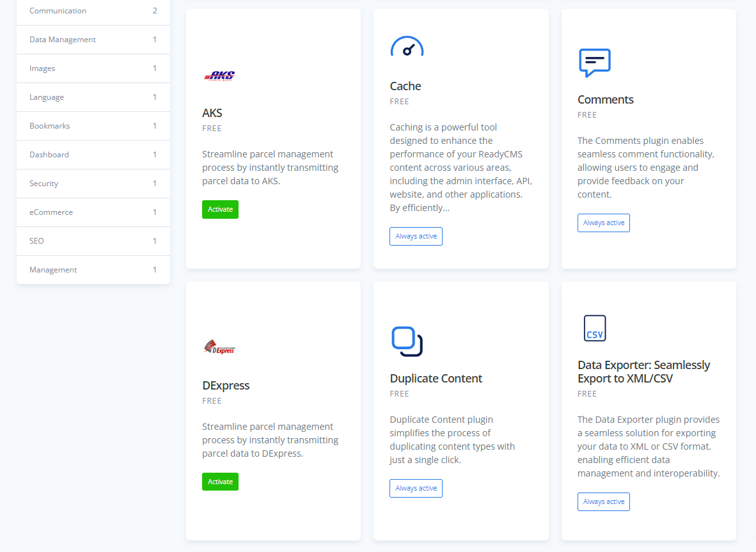Screen dimensions: 756x552
Task: Select the eCommerce category
Action: point(93,212)
